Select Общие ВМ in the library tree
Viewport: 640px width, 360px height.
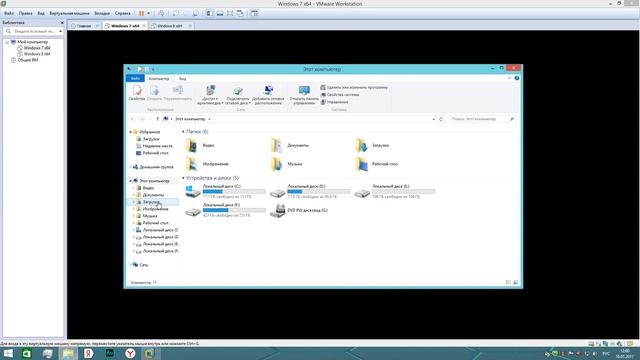point(28,60)
